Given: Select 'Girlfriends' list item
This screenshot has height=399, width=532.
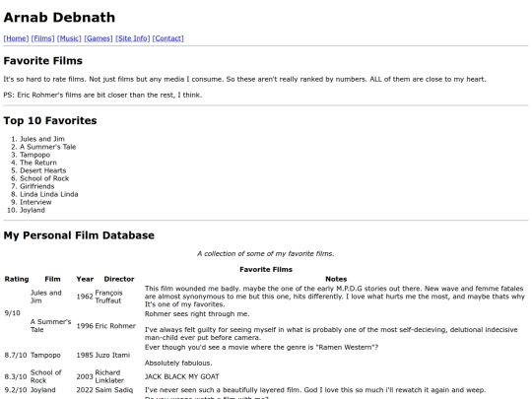Looking at the screenshot, I should pos(37,186).
